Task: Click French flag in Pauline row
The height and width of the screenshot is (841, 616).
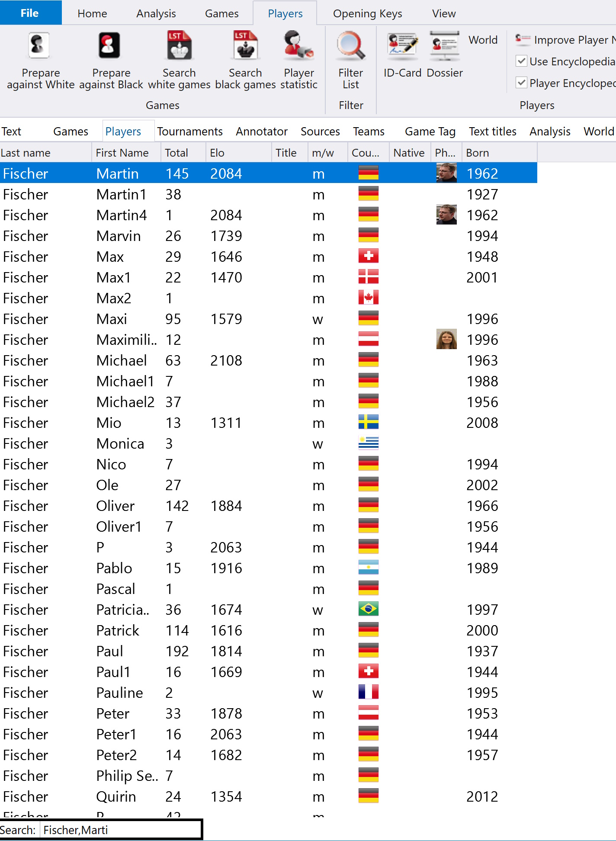Action: tap(369, 692)
